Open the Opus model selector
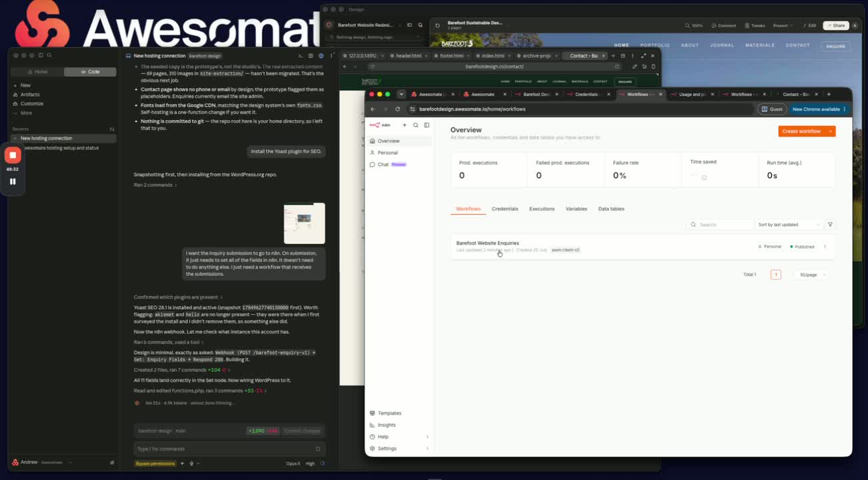 click(293, 463)
